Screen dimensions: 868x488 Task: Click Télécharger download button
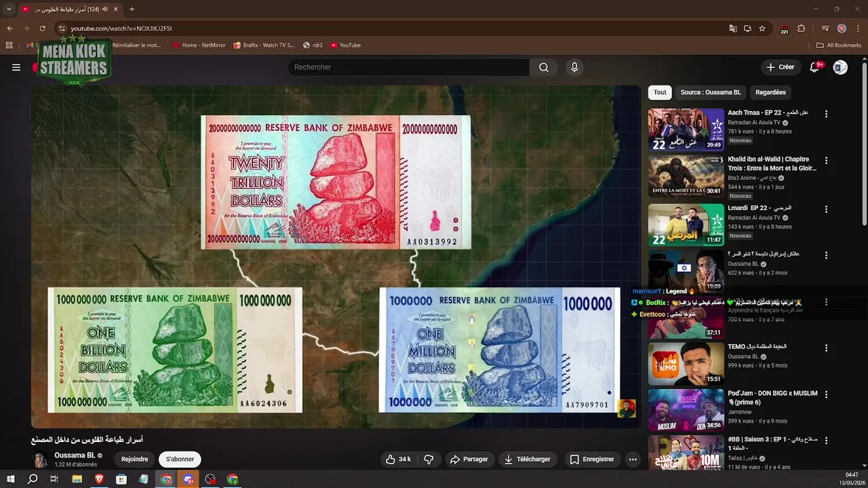click(x=527, y=459)
